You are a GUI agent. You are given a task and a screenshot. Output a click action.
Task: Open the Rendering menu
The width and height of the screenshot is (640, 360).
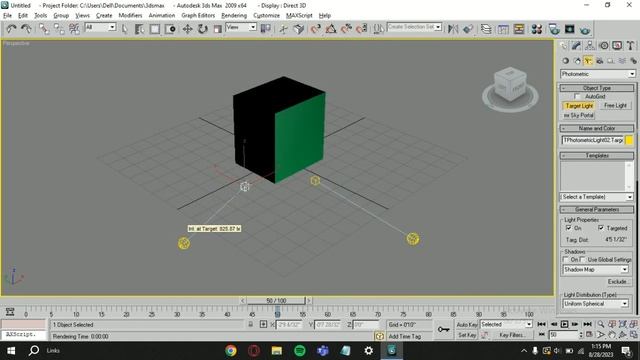[234, 16]
